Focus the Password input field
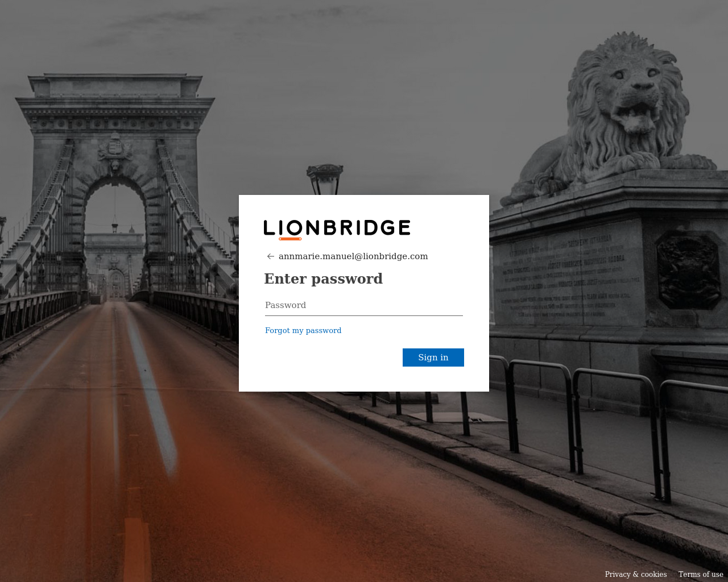 [x=364, y=305]
